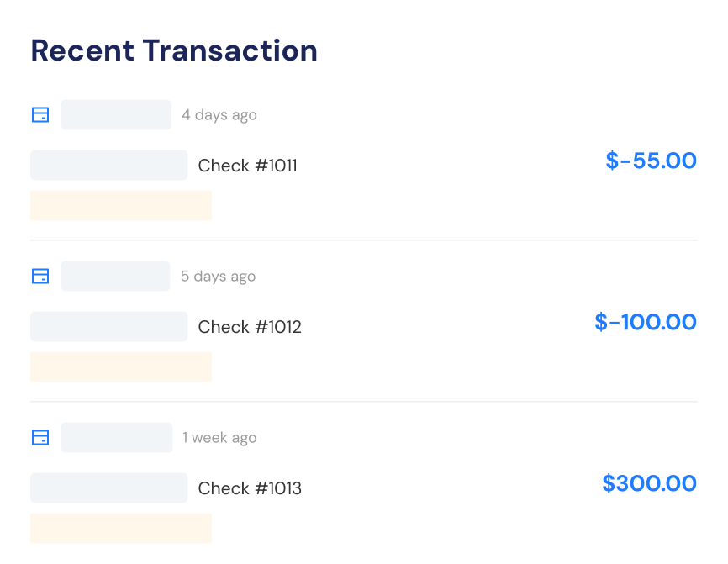The width and height of the screenshot is (728, 564).
Task: Select the $300.00 amount
Action: (650, 483)
